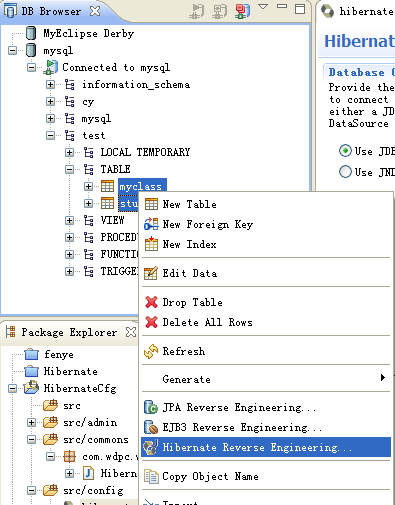Click the red X Delete All Rows icon
This screenshot has width=395, height=505.
pyautogui.click(x=151, y=322)
